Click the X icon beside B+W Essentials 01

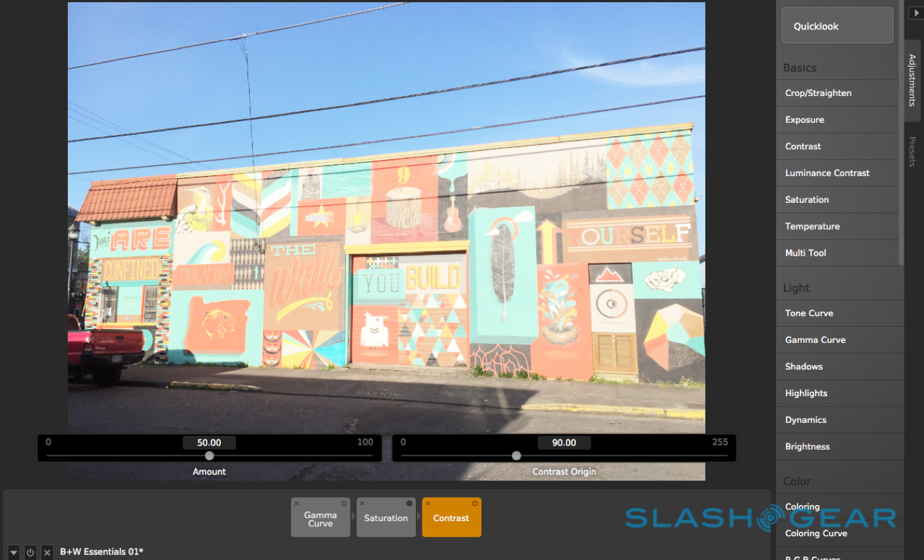point(47,552)
